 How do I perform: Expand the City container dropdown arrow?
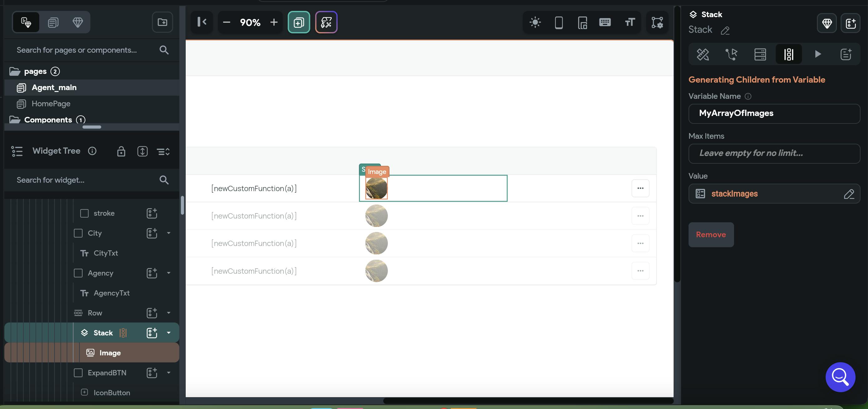click(169, 233)
